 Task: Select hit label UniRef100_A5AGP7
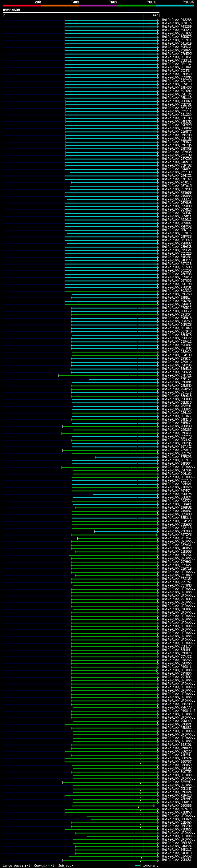click(176, 50)
